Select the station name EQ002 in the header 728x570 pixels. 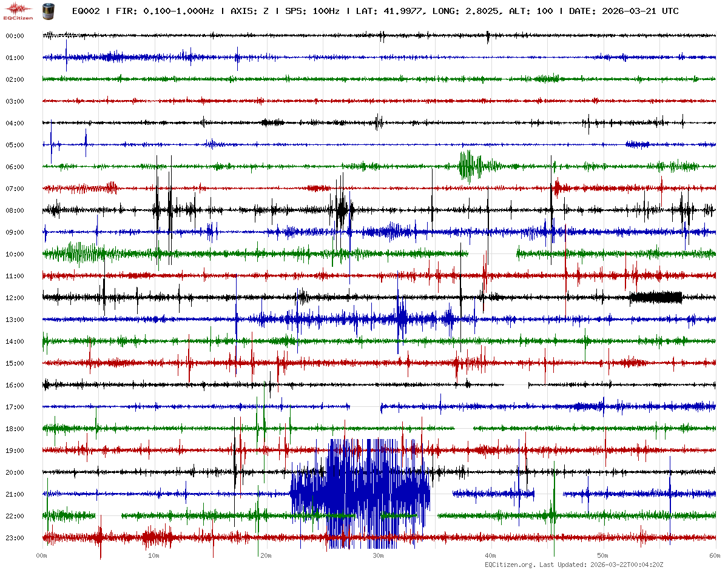pyautogui.click(x=86, y=11)
